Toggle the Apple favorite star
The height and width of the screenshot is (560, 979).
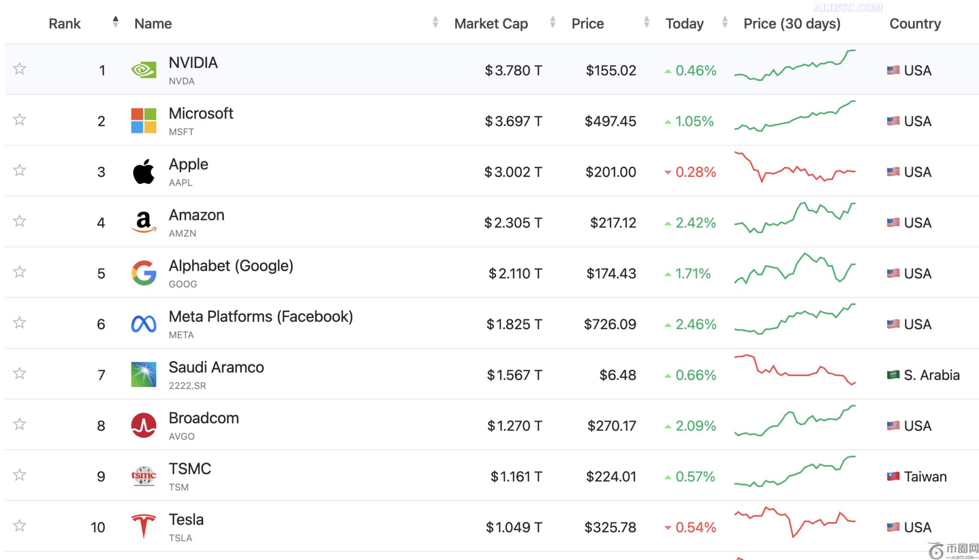click(x=19, y=170)
